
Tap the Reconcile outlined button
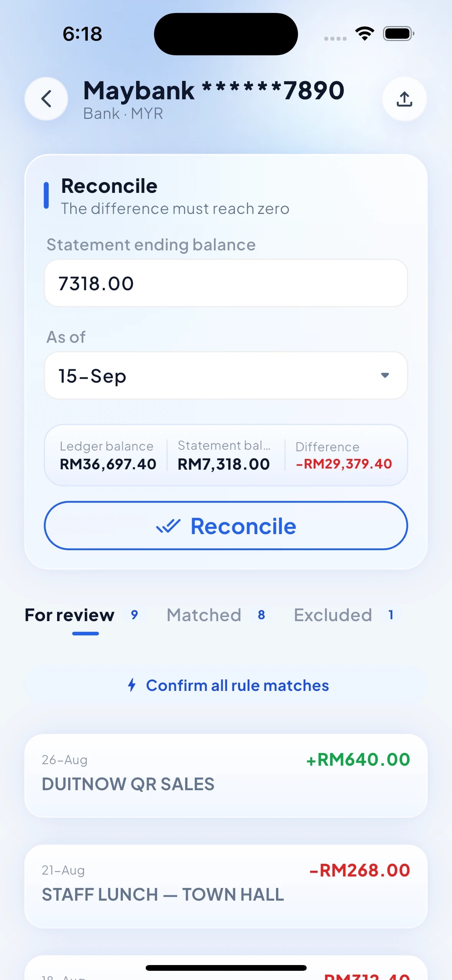point(226,525)
